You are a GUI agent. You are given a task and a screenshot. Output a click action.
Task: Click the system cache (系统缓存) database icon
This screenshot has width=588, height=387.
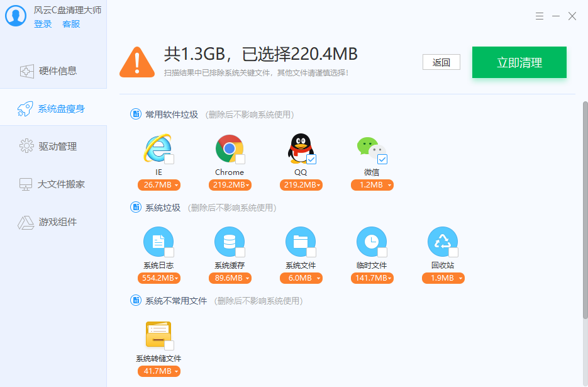[x=230, y=242]
